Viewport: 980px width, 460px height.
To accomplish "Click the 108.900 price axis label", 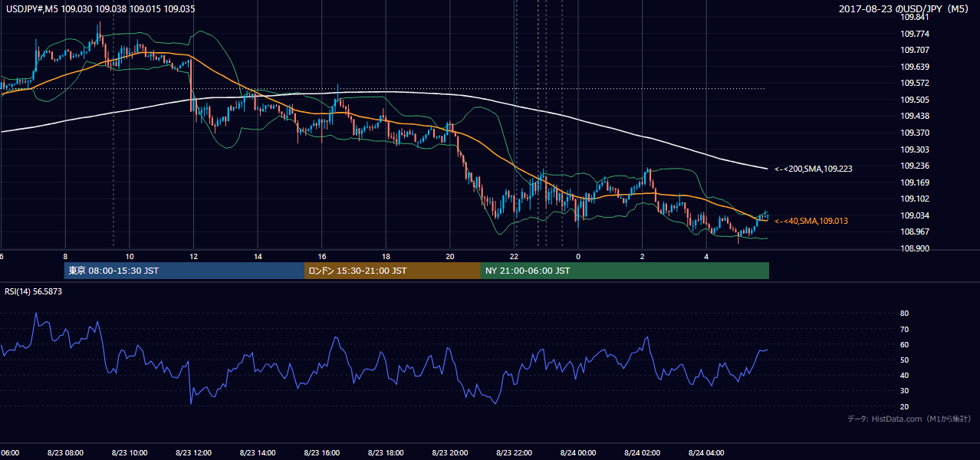I will tap(915, 248).
